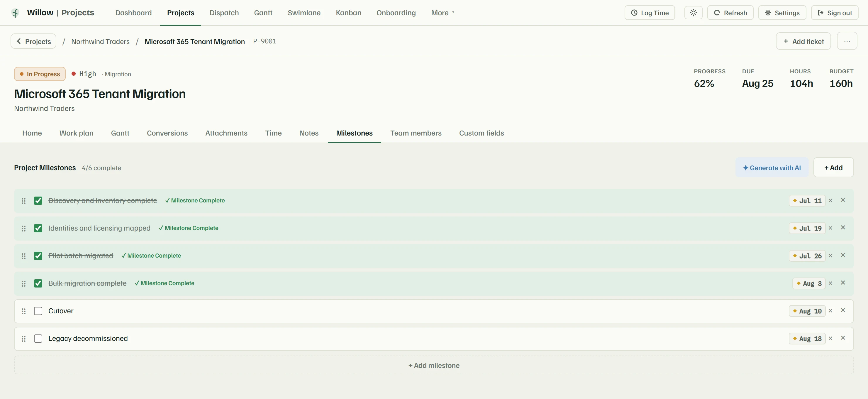Switch to the Work plan tab

point(77,133)
